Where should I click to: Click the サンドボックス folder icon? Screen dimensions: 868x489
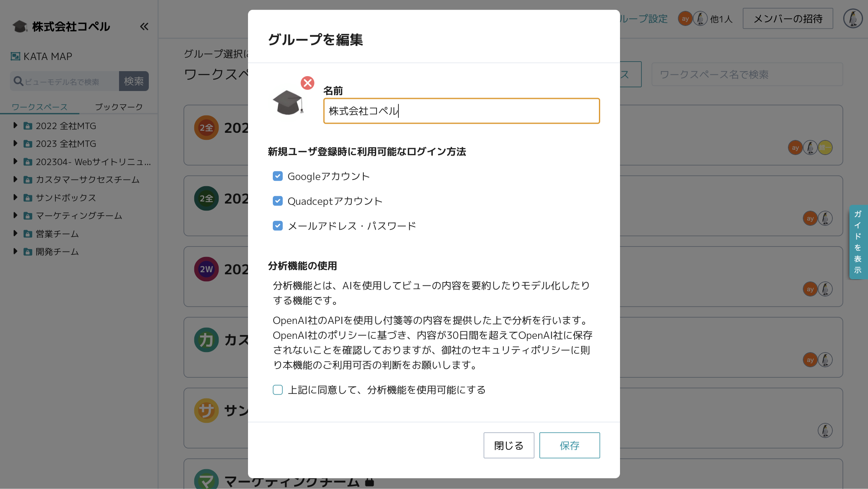point(28,198)
